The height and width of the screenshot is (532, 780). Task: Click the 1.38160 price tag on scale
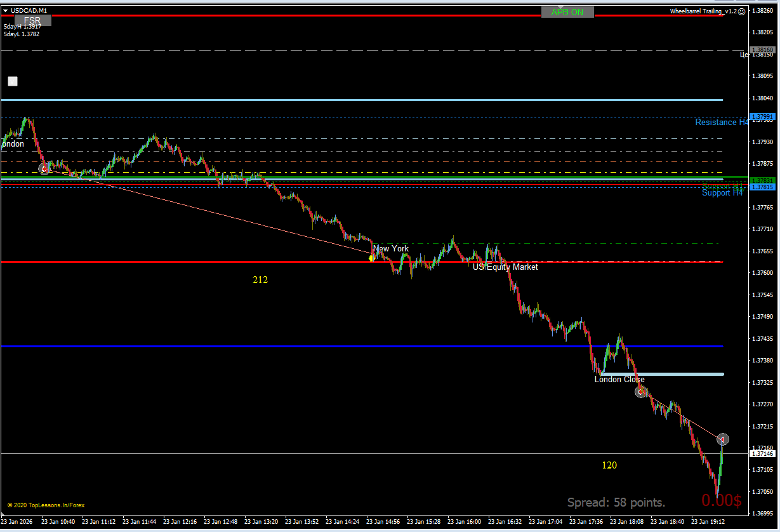tap(762, 50)
